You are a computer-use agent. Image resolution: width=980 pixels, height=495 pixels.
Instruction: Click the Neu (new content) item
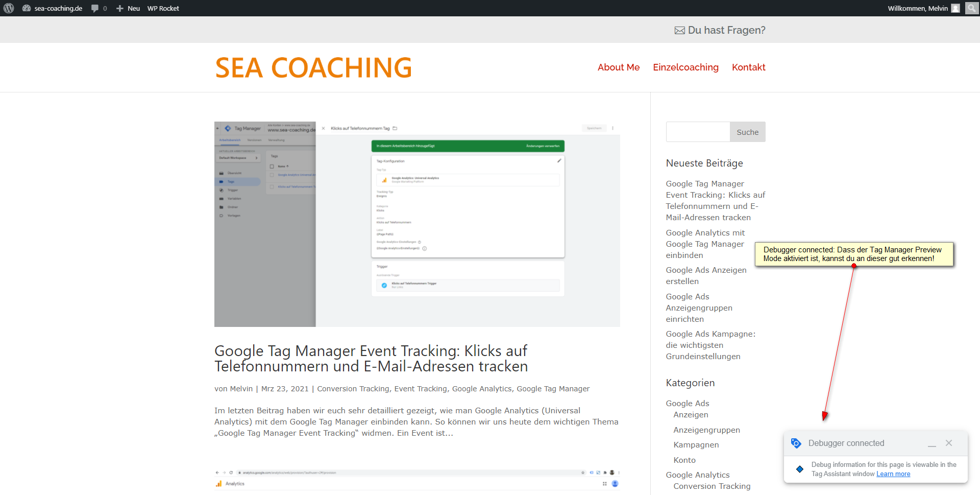coord(128,8)
